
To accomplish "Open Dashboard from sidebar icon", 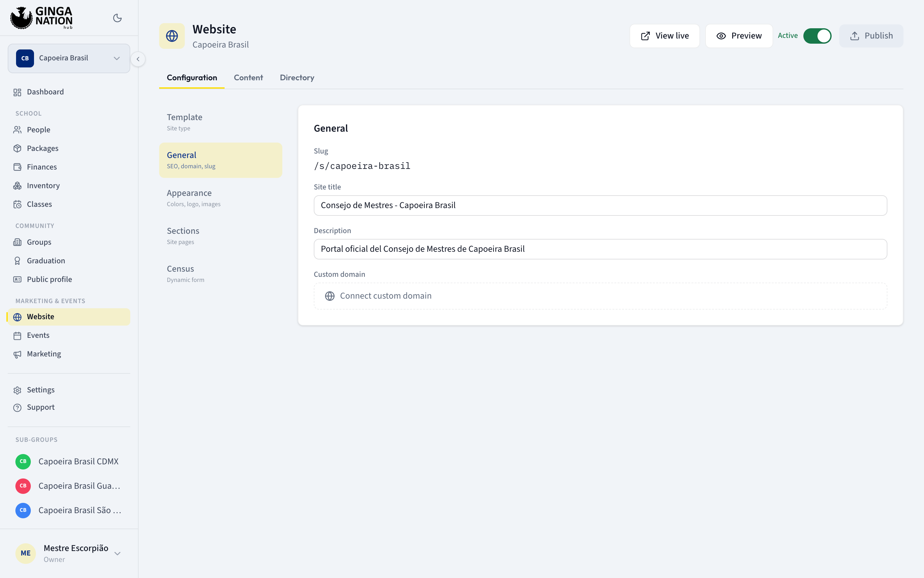I will (17, 92).
